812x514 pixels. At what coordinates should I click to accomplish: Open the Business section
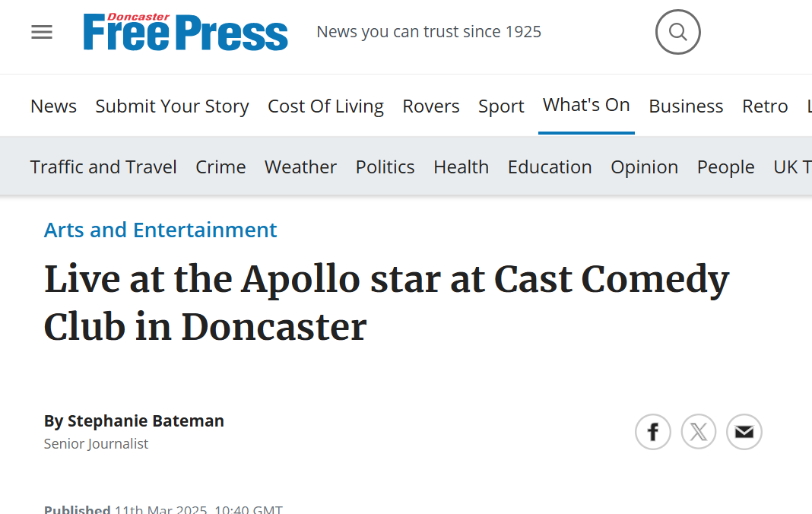click(686, 106)
